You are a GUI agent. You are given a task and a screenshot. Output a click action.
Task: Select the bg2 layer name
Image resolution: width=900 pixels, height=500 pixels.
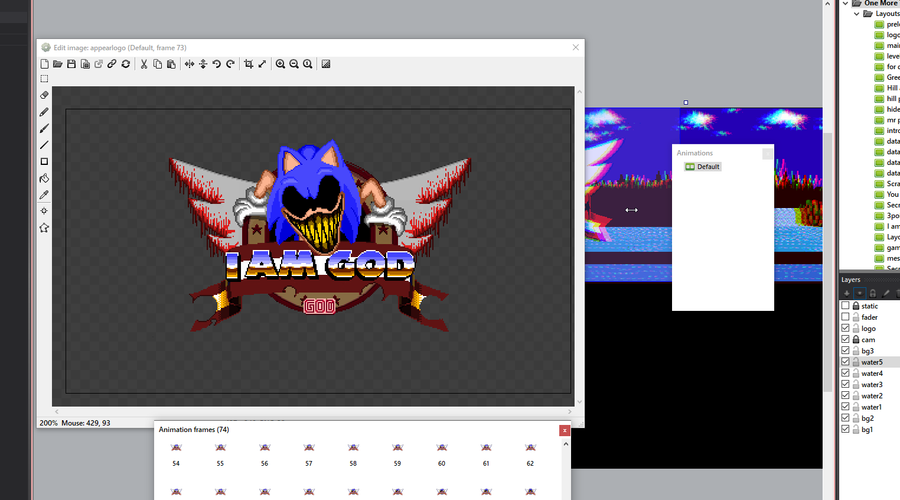(867, 418)
